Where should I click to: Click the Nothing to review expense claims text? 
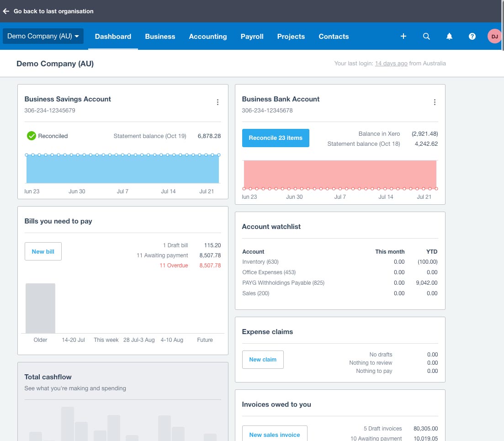click(x=371, y=362)
